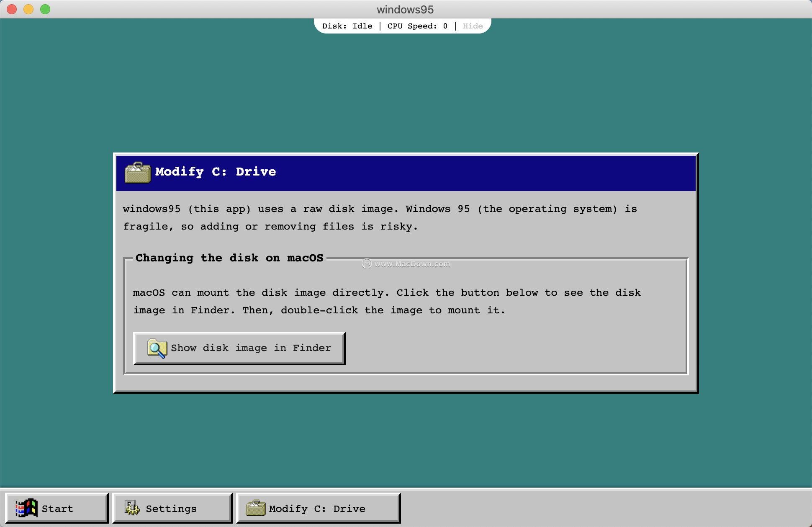Click the briefcase icon in the taskbar
Screen dimensions: 812x527
(x=256, y=508)
